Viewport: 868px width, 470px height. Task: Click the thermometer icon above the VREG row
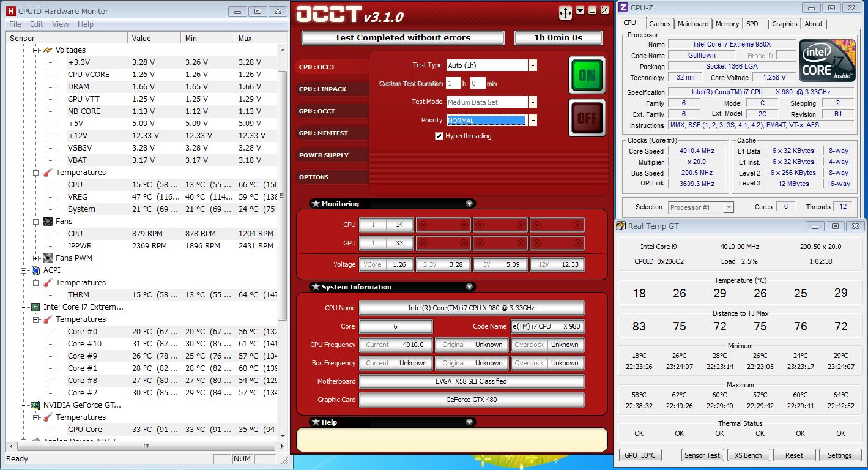pos(48,173)
